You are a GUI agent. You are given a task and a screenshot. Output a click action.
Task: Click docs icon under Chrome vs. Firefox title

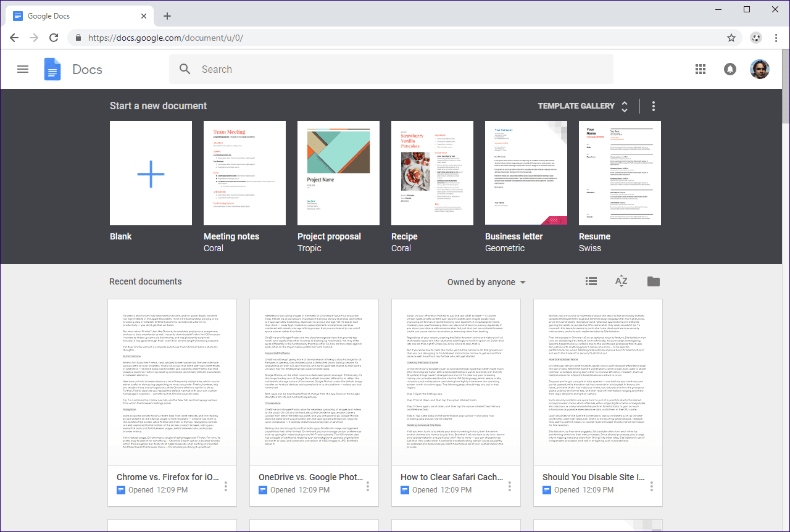[122, 490]
